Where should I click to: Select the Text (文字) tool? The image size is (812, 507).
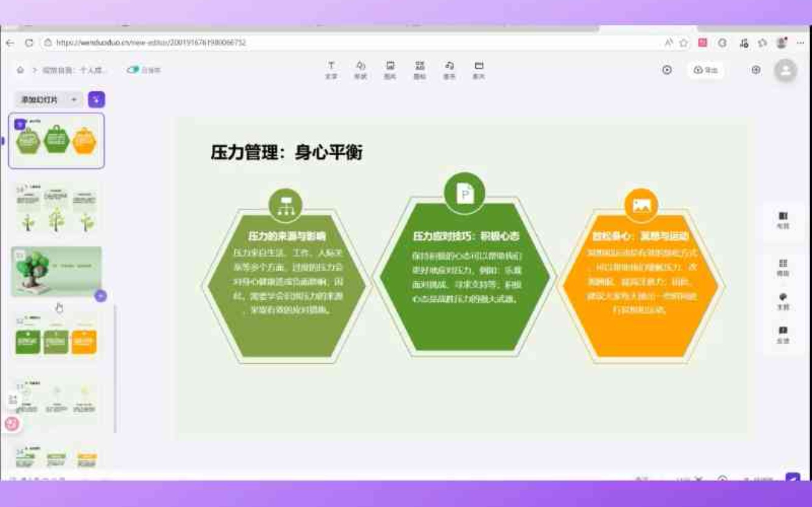pos(331,70)
